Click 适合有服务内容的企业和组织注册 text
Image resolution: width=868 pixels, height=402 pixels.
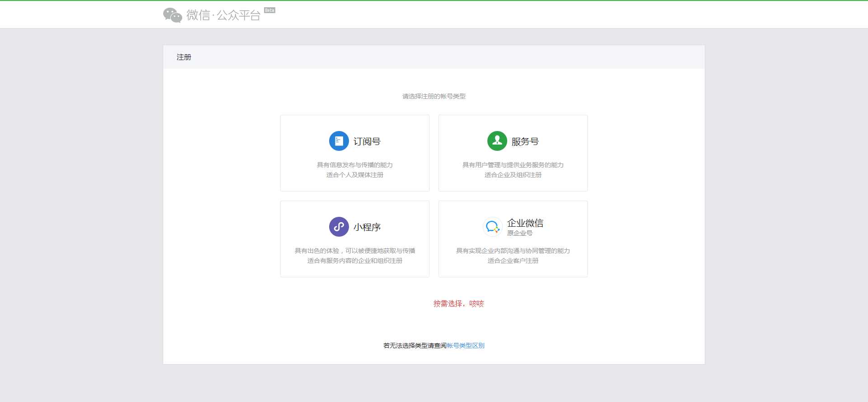[x=355, y=261]
